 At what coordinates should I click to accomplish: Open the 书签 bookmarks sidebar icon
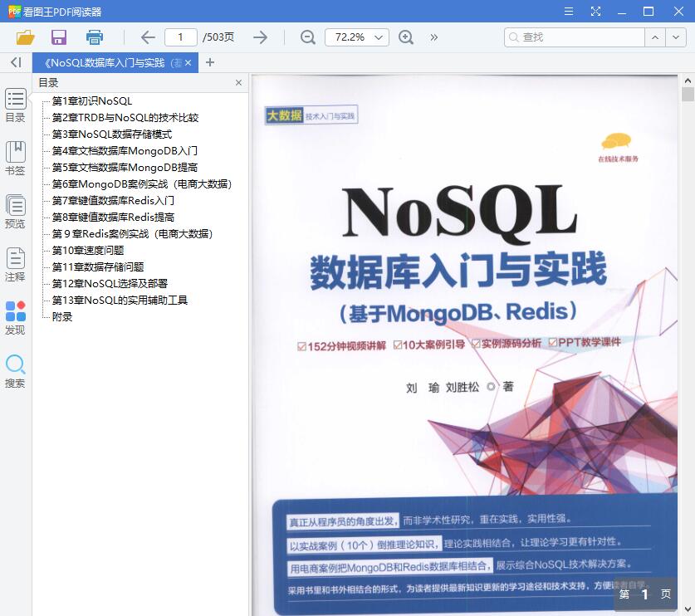pyautogui.click(x=16, y=159)
